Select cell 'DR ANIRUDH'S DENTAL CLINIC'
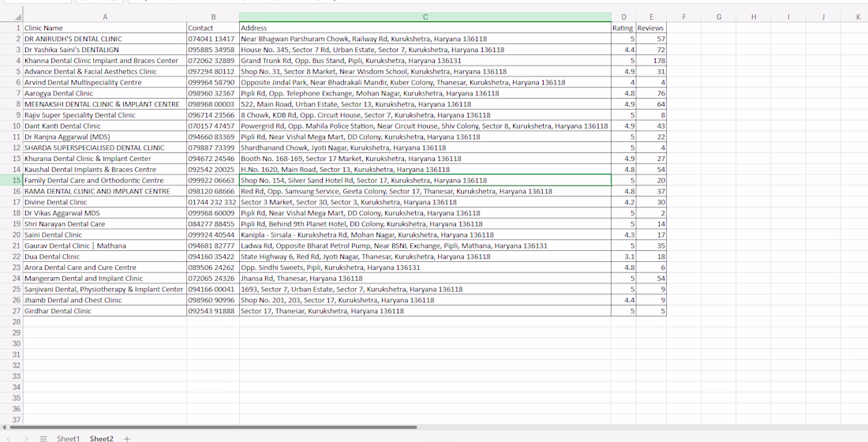Viewport: 868px width, 442px height. [105, 39]
